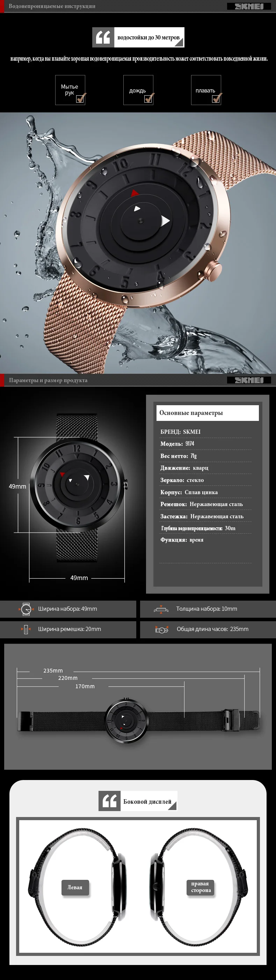Click the Левая label badge
Image resolution: width=276 pixels, height=980 pixels.
coord(75,887)
